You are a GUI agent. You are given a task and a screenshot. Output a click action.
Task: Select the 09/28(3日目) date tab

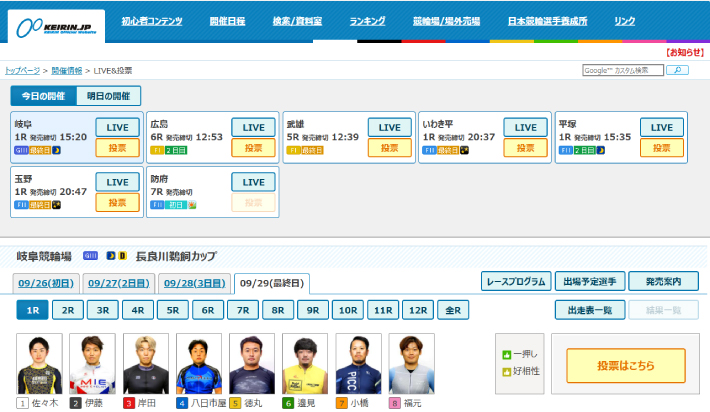(195, 283)
